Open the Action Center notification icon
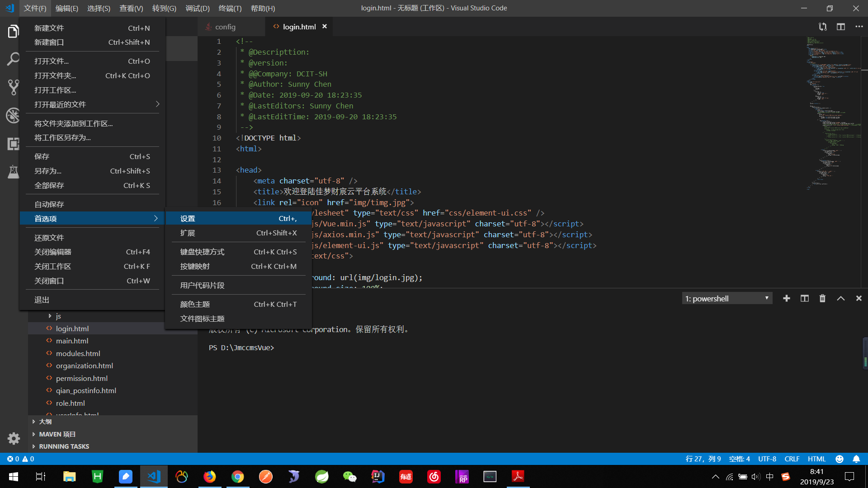 (x=849, y=476)
